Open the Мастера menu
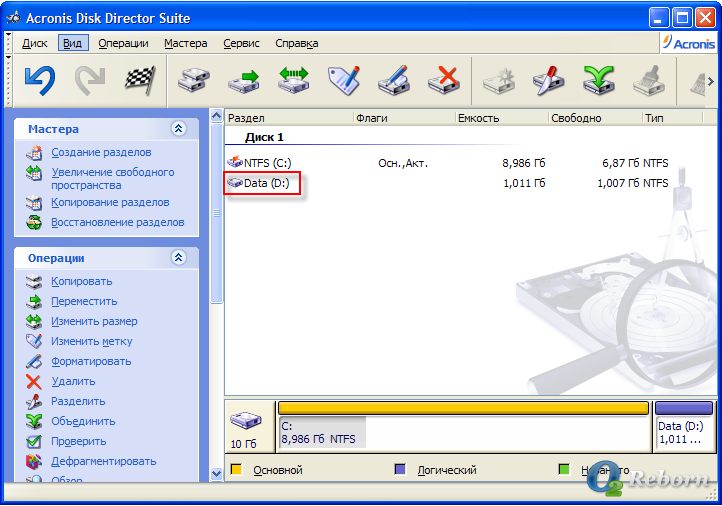The image size is (722, 506). pos(186,43)
